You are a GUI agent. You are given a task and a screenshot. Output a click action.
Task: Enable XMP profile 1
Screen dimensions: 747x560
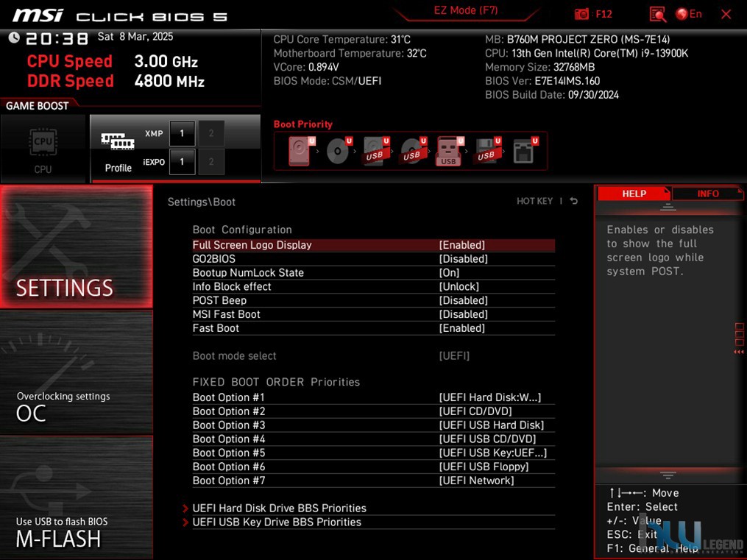click(182, 133)
